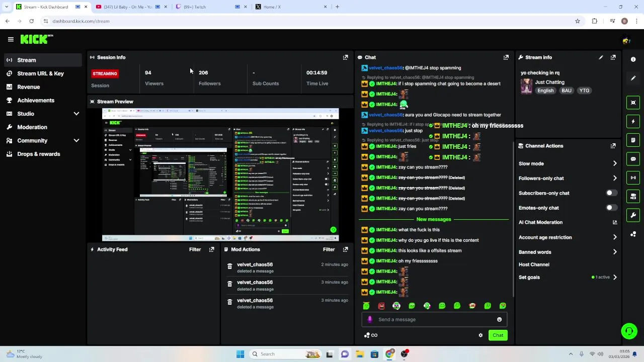Toggle the broadcast signal icon in the right sidebar
Viewport: 644px width, 362px height.
(633, 177)
